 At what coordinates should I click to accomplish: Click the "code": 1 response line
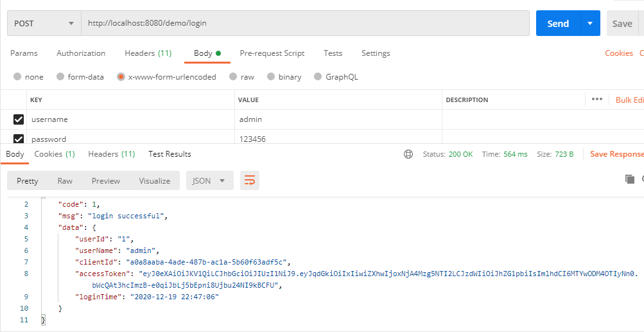[x=79, y=204]
